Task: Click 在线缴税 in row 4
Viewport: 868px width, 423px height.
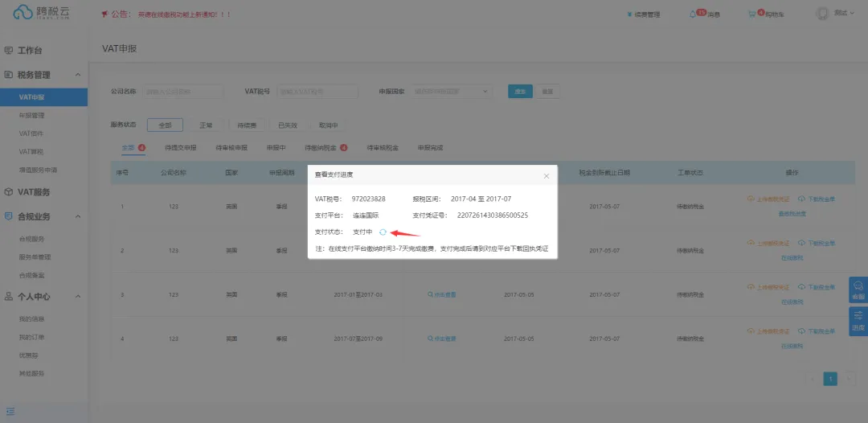Action: pos(792,346)
